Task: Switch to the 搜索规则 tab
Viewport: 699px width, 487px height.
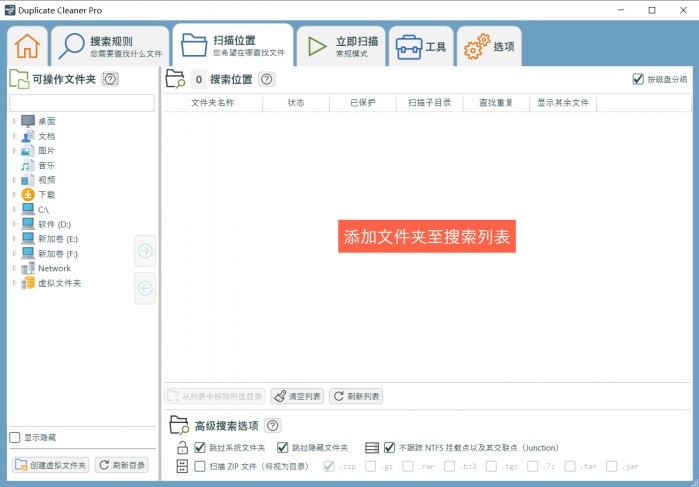Action: [110, 46]
